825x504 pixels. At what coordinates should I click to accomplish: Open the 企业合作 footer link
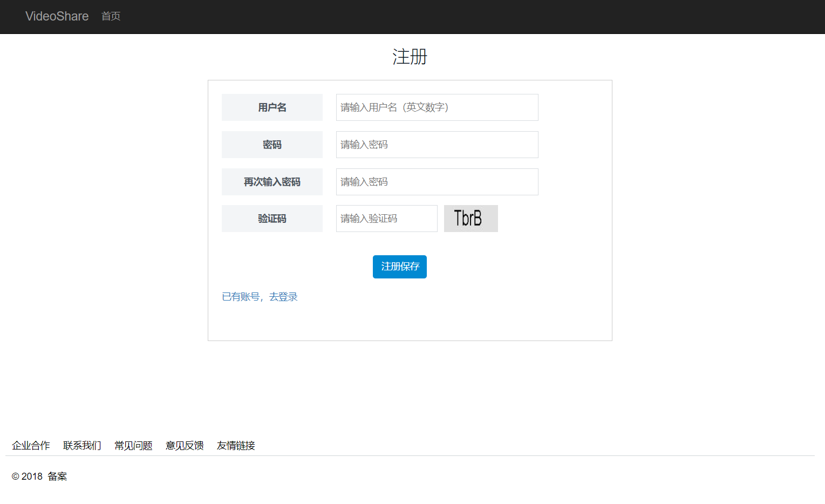(31, 446)
